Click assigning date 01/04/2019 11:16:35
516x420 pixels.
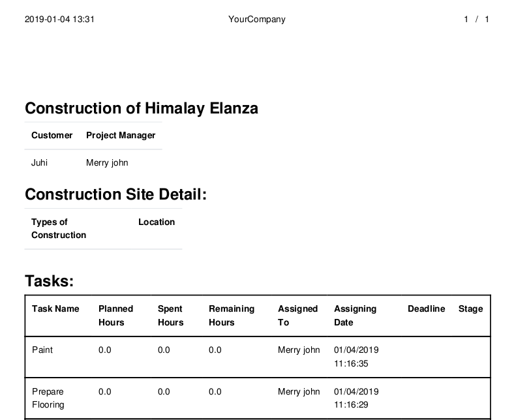356,357
